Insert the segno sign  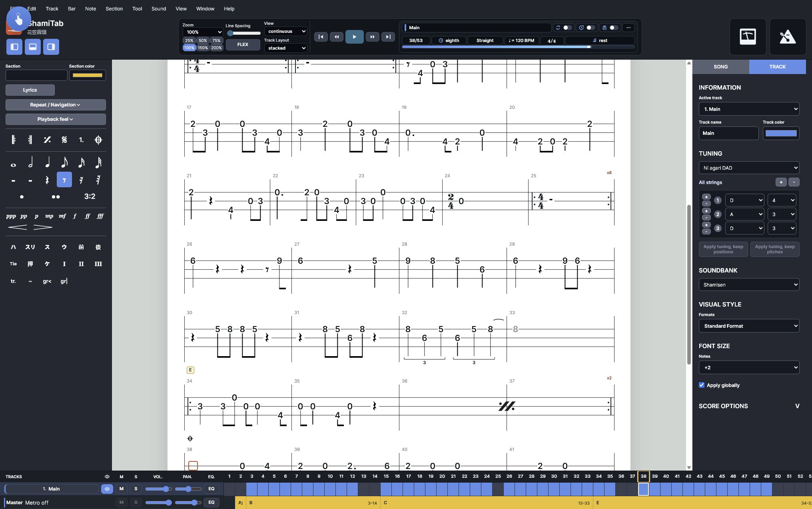pos(64,140)
